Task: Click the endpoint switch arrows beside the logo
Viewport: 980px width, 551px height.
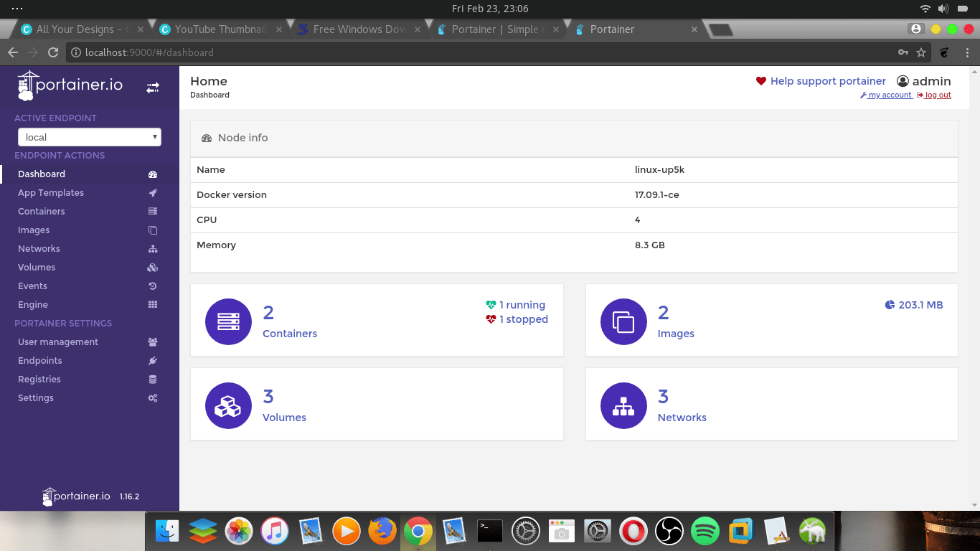Action: coord(152,87)
